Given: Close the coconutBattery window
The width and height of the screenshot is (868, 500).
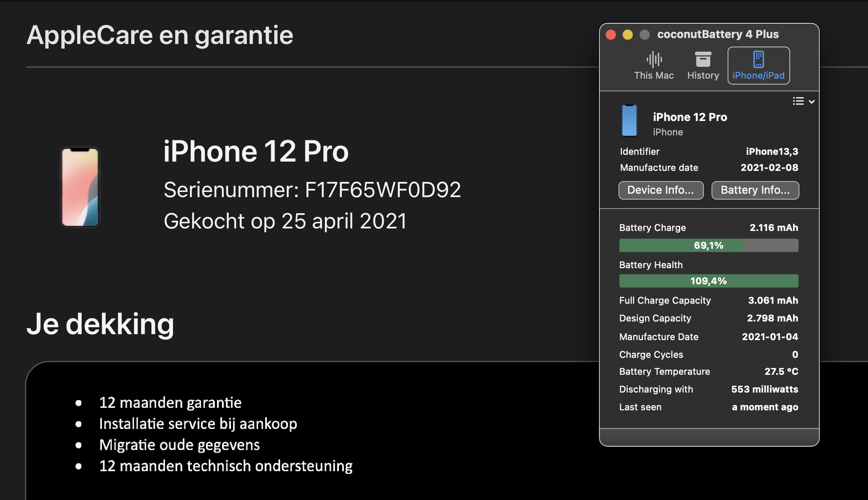Looking at the screenshot, I should tap(611, 35).
